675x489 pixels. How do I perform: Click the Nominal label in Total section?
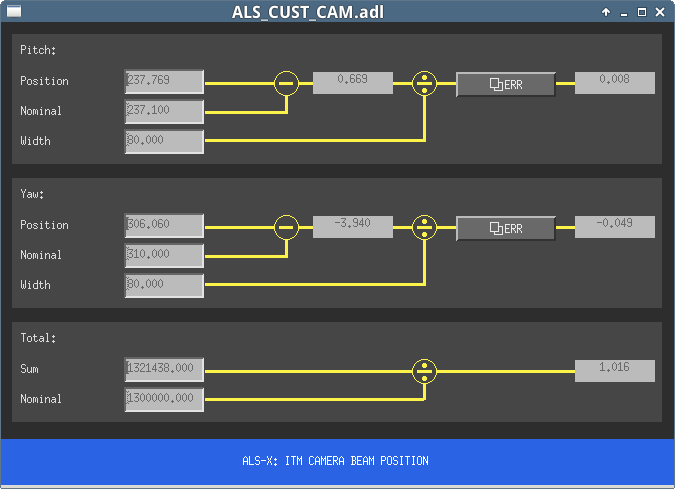point(41,399)
